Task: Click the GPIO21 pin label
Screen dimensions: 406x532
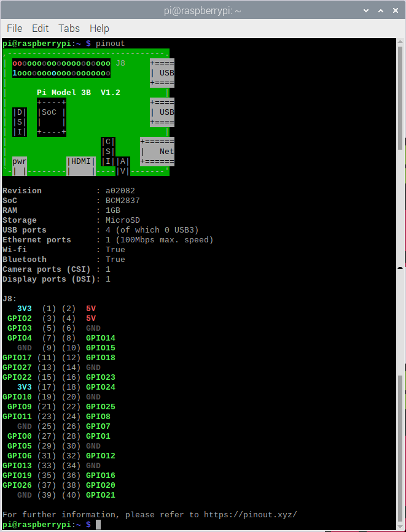Action: coord(101,495)
